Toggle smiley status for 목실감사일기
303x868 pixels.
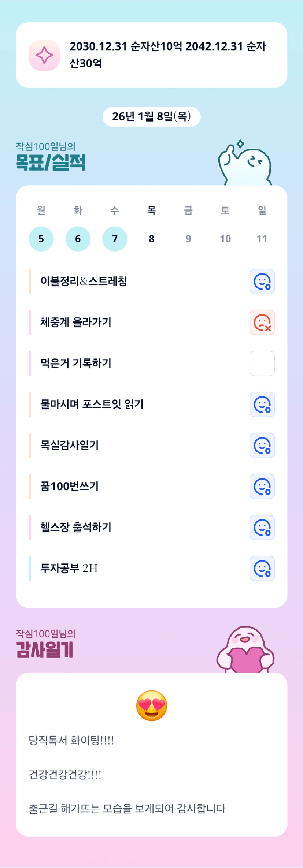(262, 446)
